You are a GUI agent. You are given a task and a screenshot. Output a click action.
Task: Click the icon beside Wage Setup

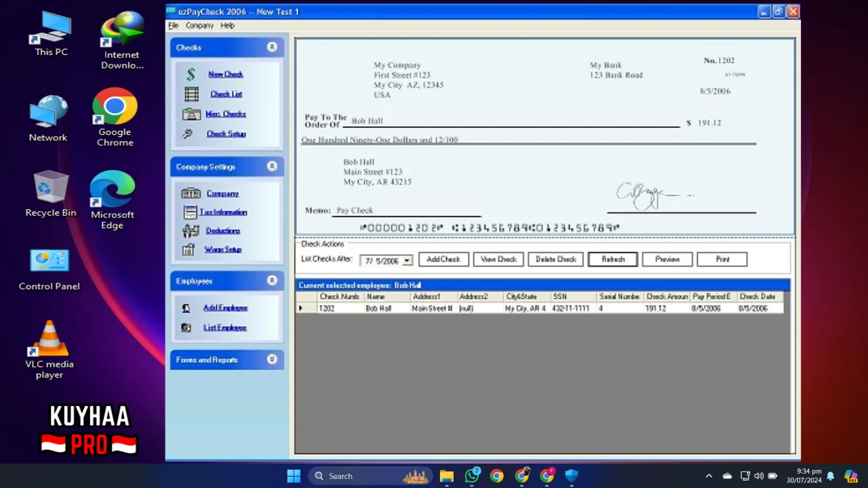tap(190, 249)
